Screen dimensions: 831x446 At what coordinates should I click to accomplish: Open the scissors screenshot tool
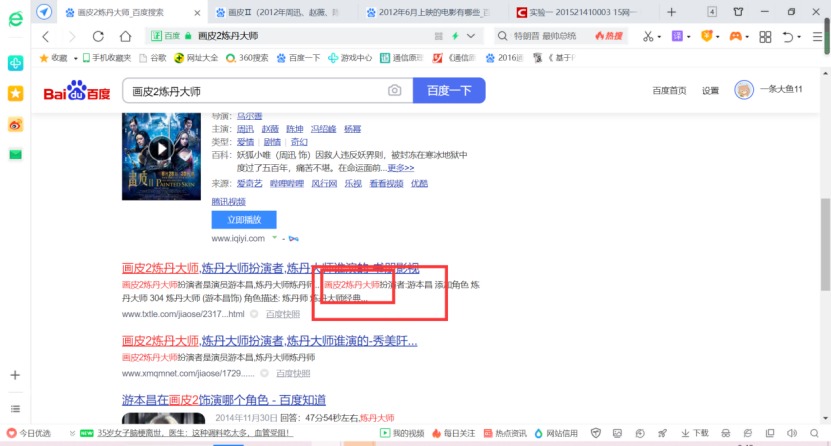coord(648,36)
